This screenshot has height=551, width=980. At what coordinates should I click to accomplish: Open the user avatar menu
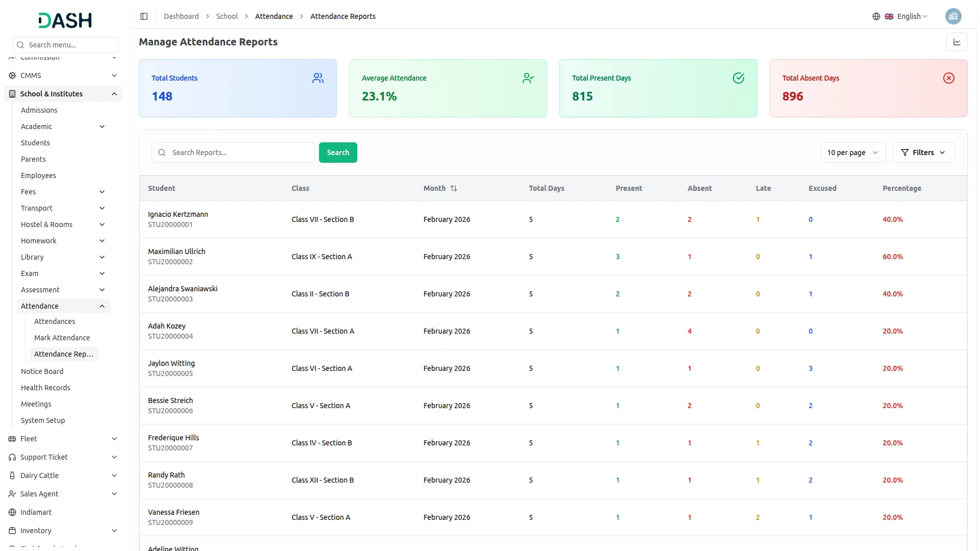(x=952, y=16)
